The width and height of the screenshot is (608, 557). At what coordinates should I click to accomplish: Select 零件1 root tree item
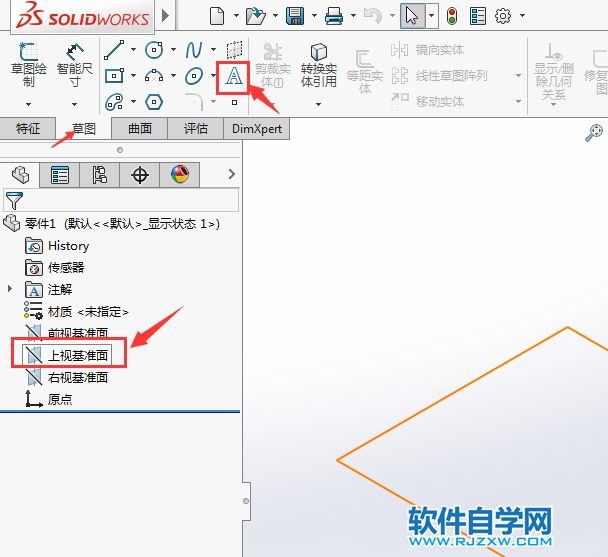112,224
